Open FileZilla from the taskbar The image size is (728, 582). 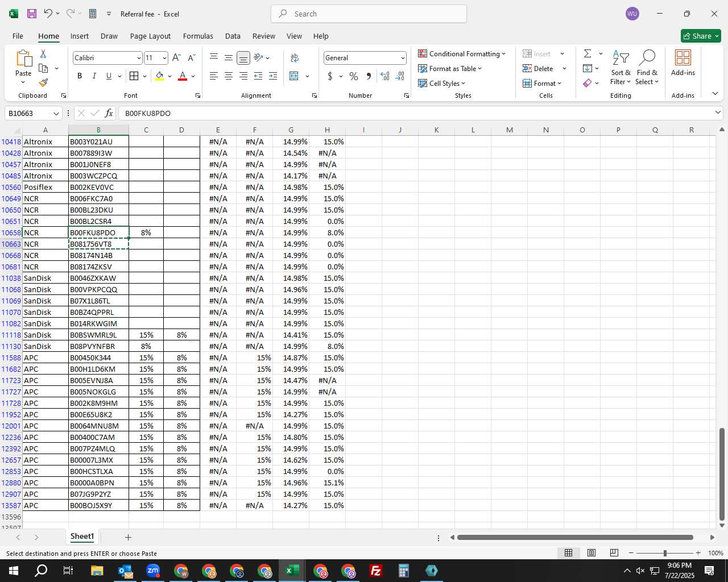pyautogui.click(x=376, y=571)
